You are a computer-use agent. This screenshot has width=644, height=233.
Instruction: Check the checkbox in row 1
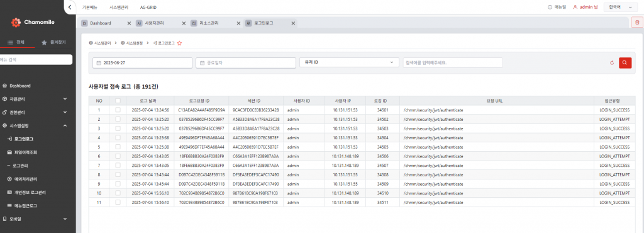118,110
